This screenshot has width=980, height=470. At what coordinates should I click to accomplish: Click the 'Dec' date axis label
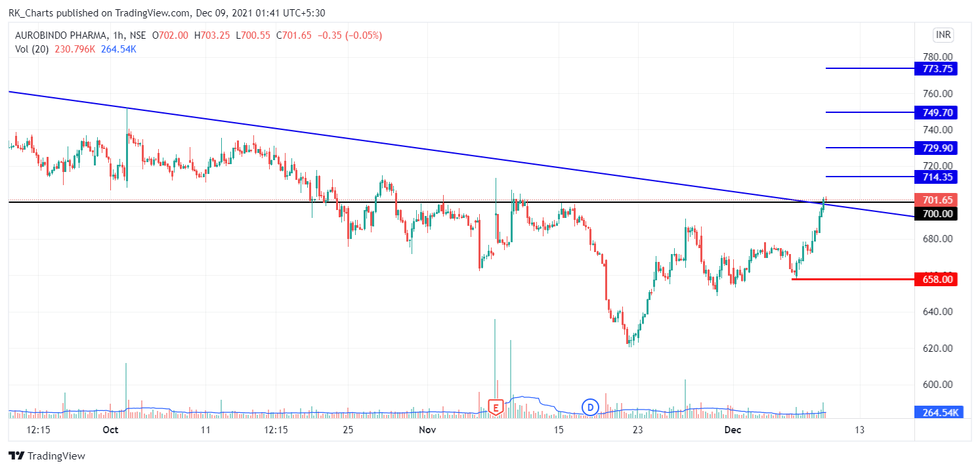(x=732, y=430)
